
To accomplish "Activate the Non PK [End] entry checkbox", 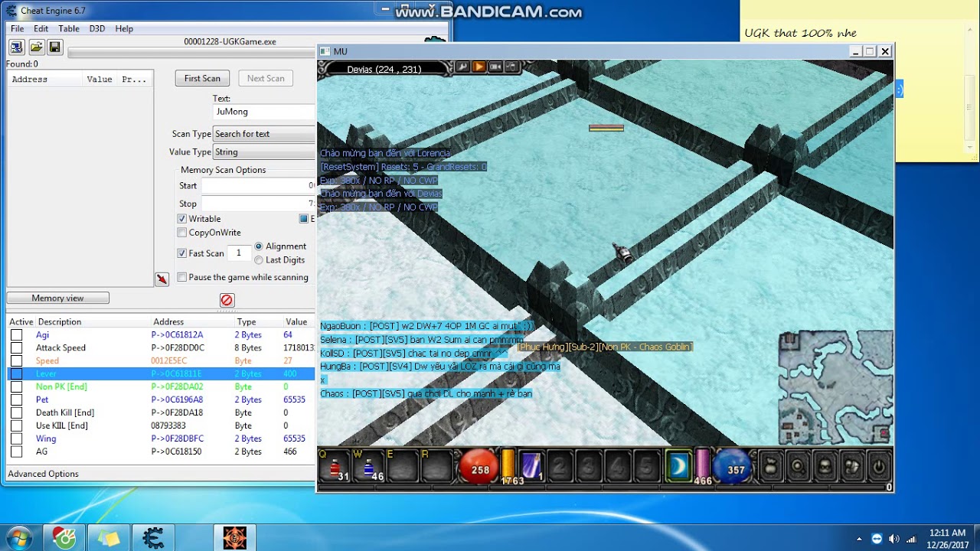I will click(16, 387).
